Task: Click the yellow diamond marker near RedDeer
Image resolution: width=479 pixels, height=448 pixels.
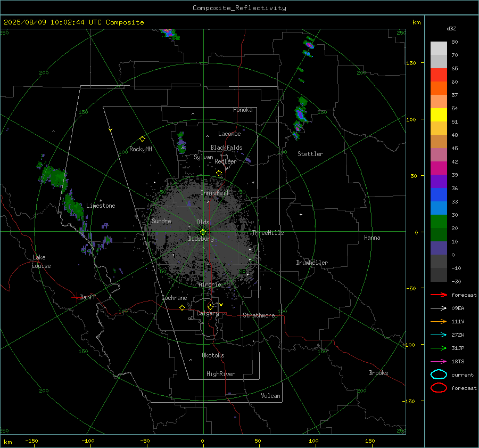Action: 219,173
